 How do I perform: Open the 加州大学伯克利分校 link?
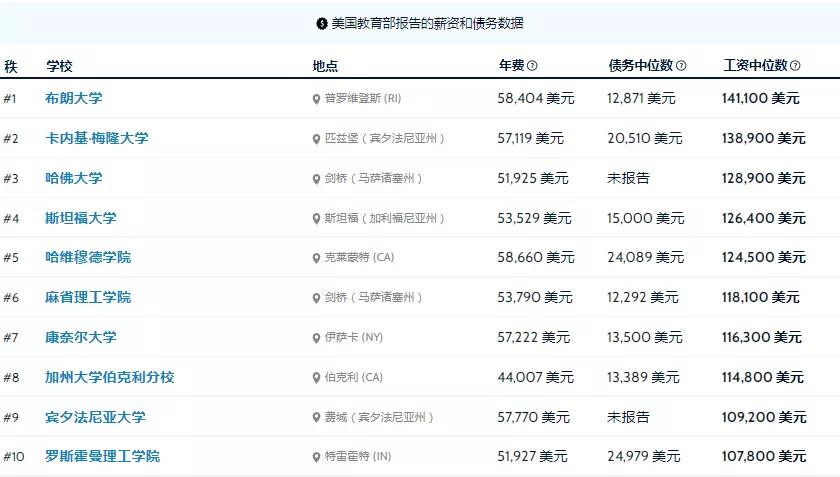pyautogui.click(x=110, y=377)
